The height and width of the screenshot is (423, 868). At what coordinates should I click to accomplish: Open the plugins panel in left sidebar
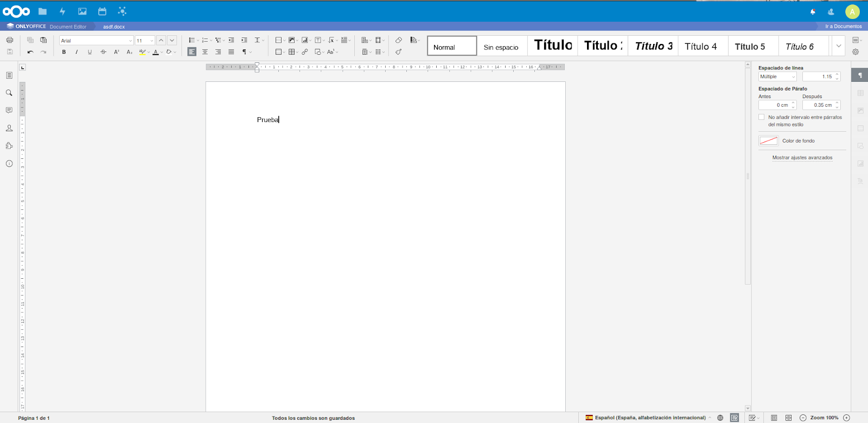point(9,145)
